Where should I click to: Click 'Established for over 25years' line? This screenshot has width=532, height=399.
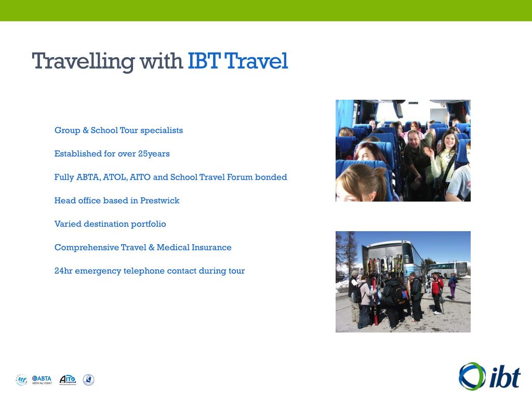[x=112, y=154]
